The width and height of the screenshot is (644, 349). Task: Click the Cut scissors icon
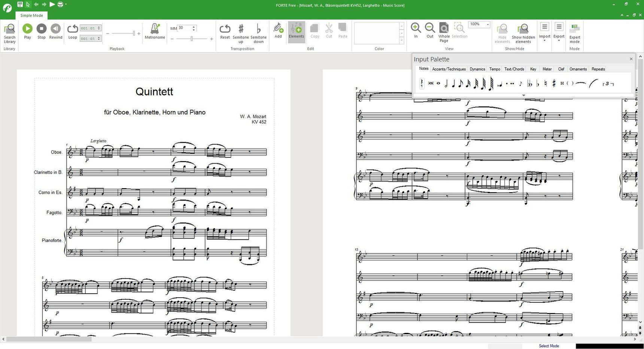329,31
